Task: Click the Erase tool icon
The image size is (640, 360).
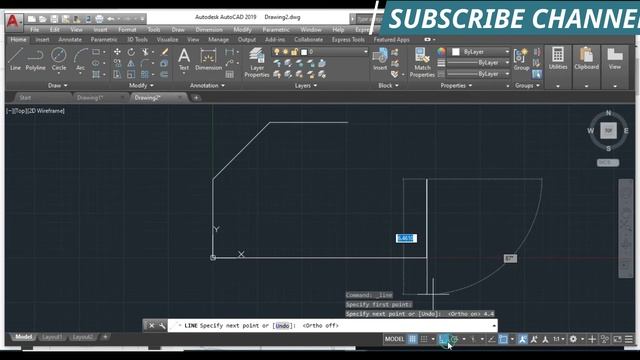Action: 164,52
